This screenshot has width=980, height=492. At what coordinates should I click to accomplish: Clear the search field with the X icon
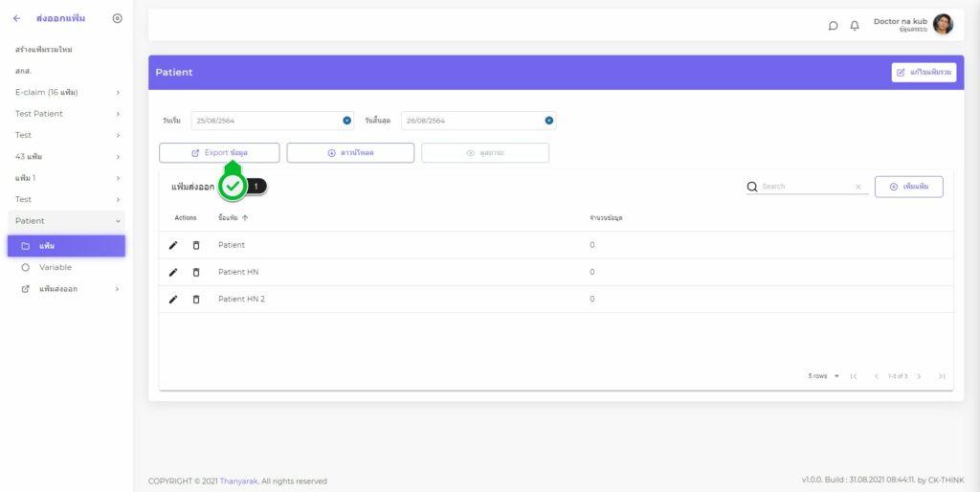[x=857, y=187]
